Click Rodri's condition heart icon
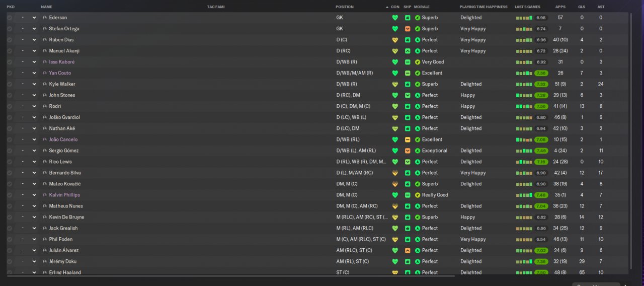The image size is (644, 286). [x=395, y=106]
